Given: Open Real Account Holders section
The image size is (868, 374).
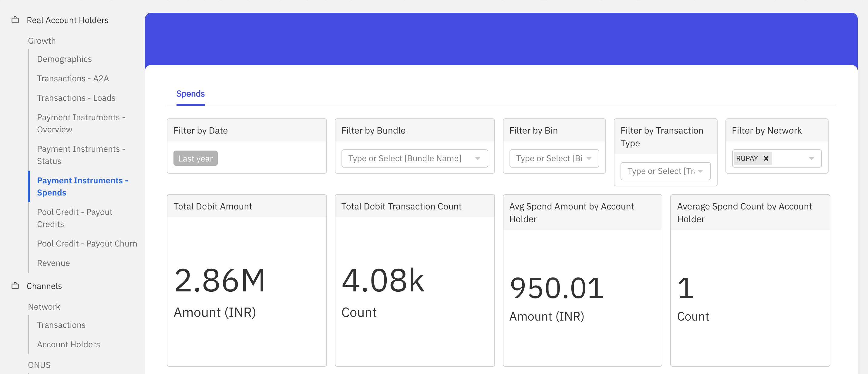Looking at the screenshot, I should 67,20.
